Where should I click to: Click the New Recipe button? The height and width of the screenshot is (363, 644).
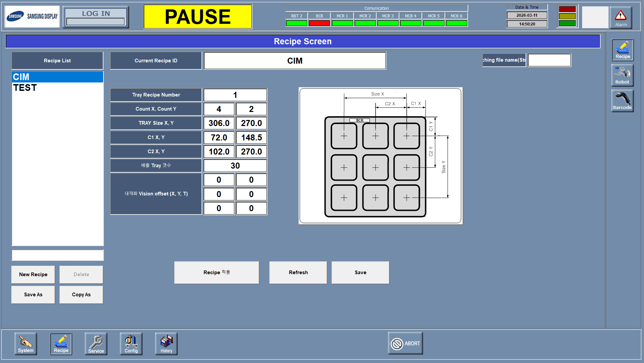tap(33, 275)
